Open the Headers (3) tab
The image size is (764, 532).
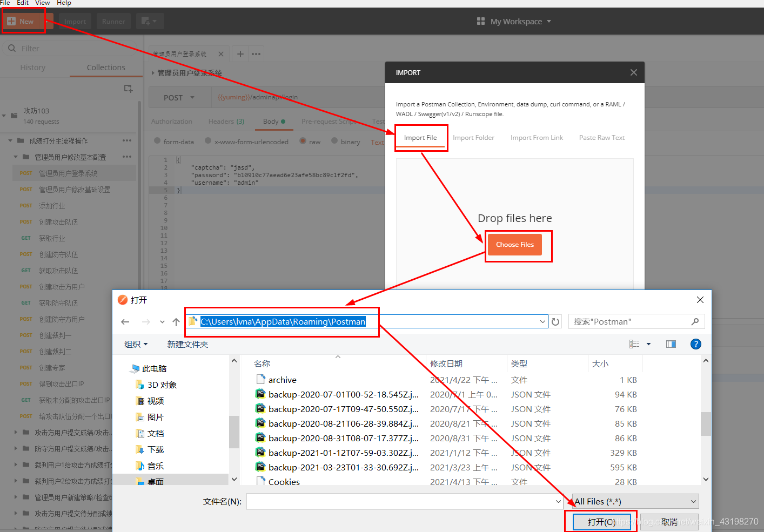(x=226, y=122)
